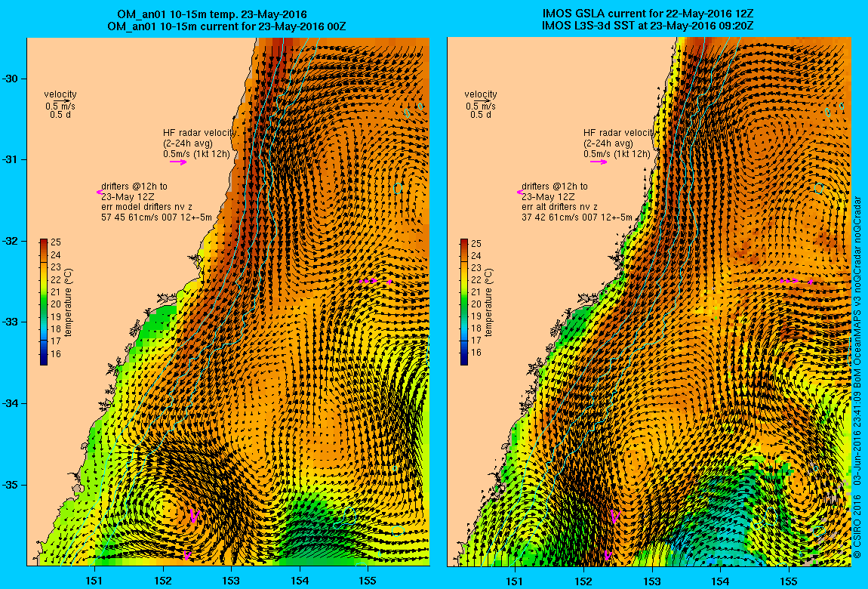Click the '16' value on right color bar

(476, 353)
